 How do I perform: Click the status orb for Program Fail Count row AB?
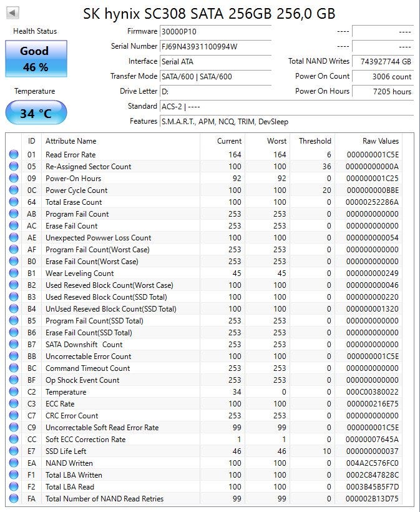click(x=14, y=214)
